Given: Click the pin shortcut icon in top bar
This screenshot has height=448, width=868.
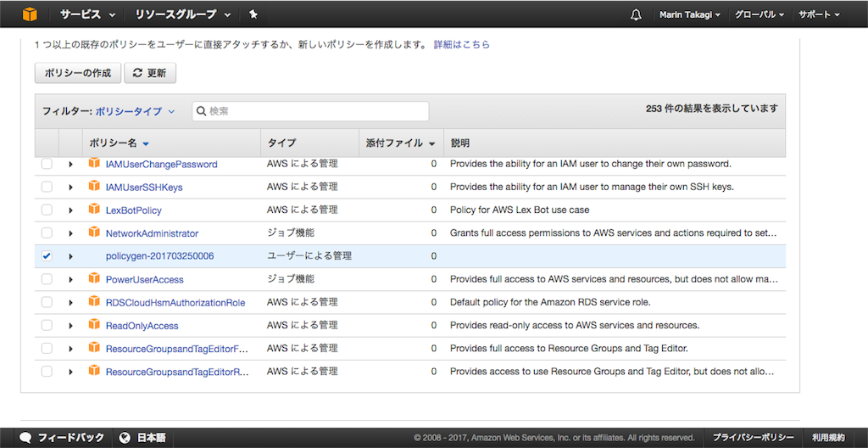Looking at the screenshot, I should pos(253,14).
